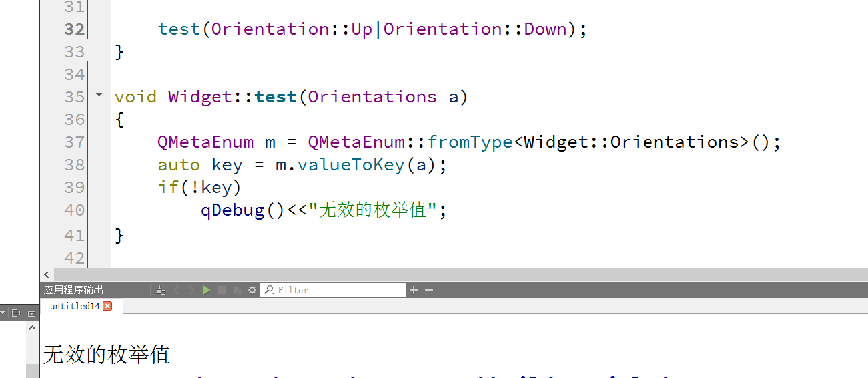Click qDebug() in the code

243,210
